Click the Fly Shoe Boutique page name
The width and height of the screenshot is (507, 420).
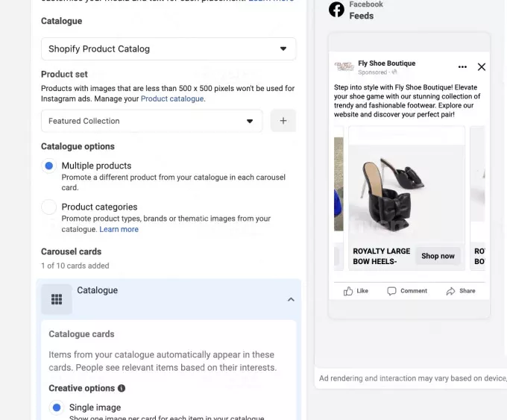[386, 63]
